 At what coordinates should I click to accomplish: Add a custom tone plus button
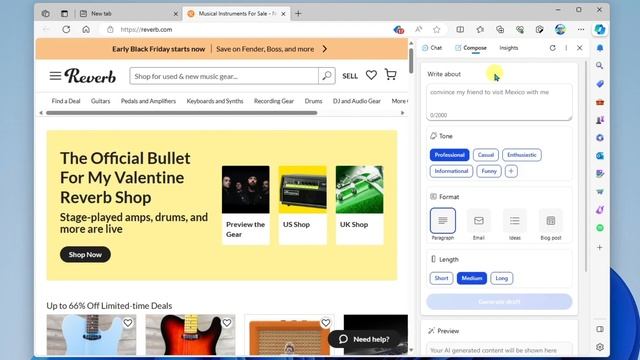tap(511, 171)
